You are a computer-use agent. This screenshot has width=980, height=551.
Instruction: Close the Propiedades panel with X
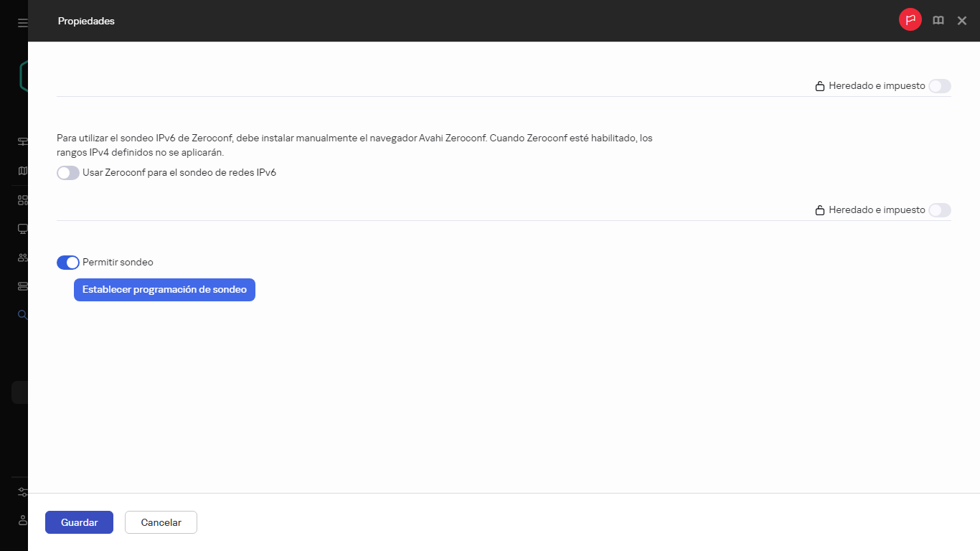pyautogui.click(x=962, y=21)
